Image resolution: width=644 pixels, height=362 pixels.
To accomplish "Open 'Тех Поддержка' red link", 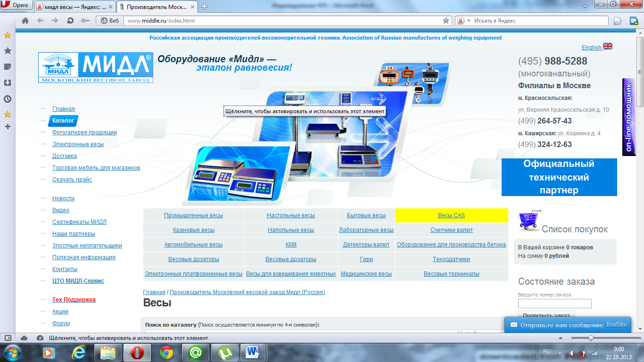I will [x=74, y=300].
